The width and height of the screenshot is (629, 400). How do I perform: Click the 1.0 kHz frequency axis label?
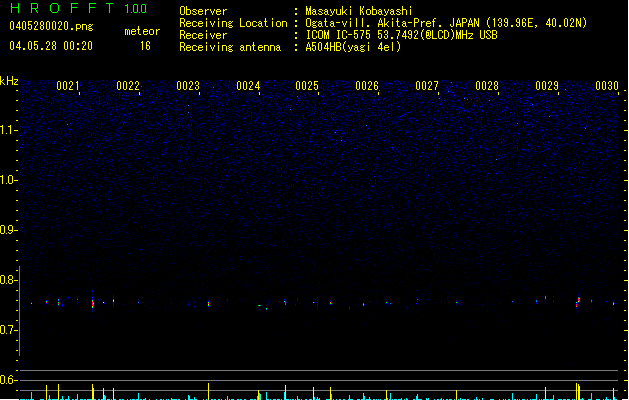pyautogui.click(x=8, y=180)
